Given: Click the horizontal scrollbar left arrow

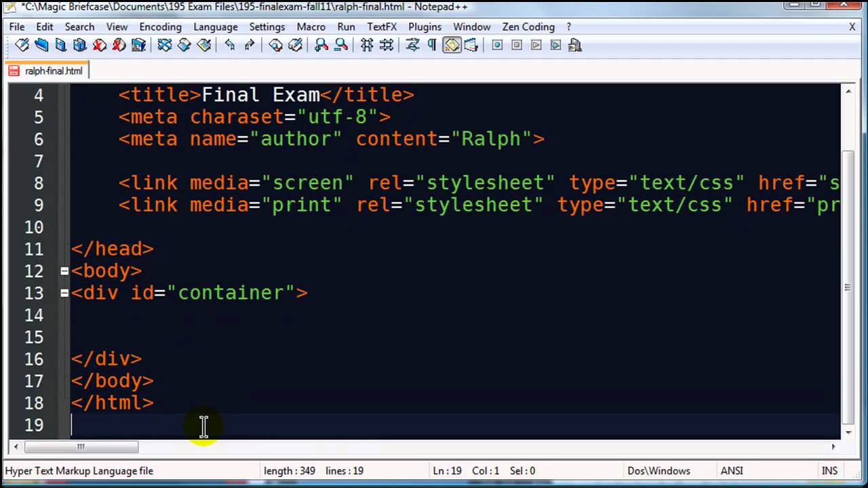Looking at the screenshot, I should [16, 447].
